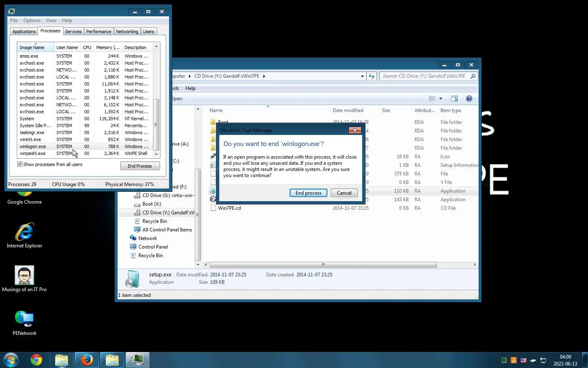This screenshot has width=588, height=368.
Task: Open Explorer Help menu
Action: (x=190, y=88)
